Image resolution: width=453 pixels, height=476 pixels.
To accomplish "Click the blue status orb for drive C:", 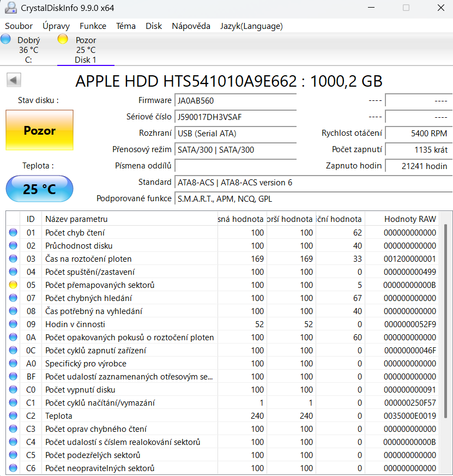I will point(5,39).
